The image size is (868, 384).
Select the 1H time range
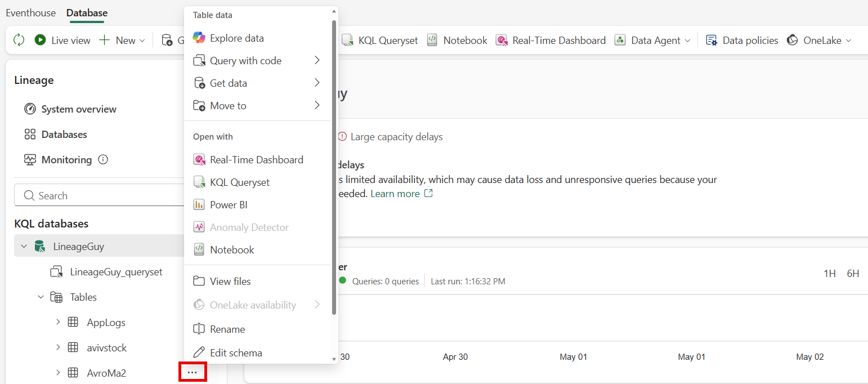coord(830,274)
